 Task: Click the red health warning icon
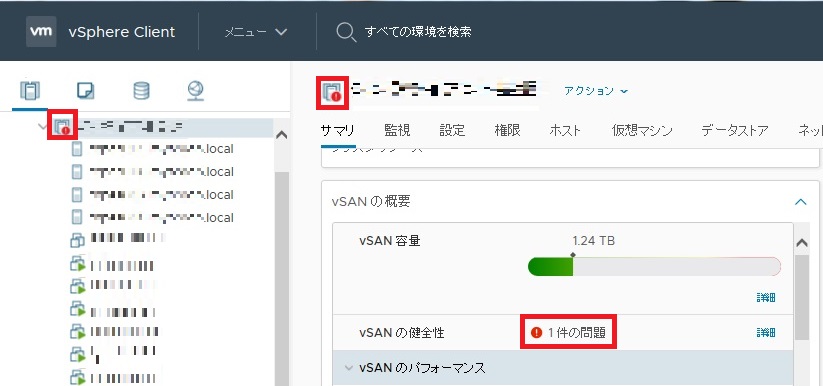(536, 332)
